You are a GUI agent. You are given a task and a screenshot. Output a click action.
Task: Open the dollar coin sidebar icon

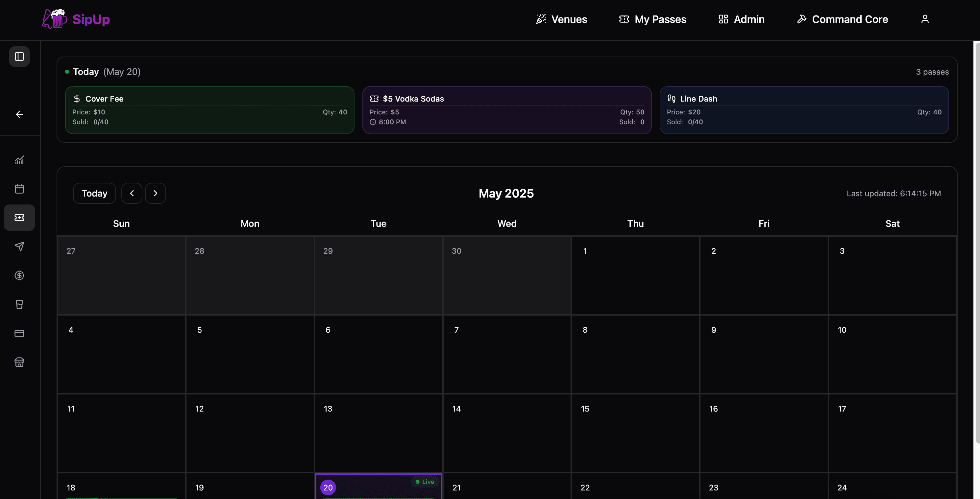click(19, 275)
